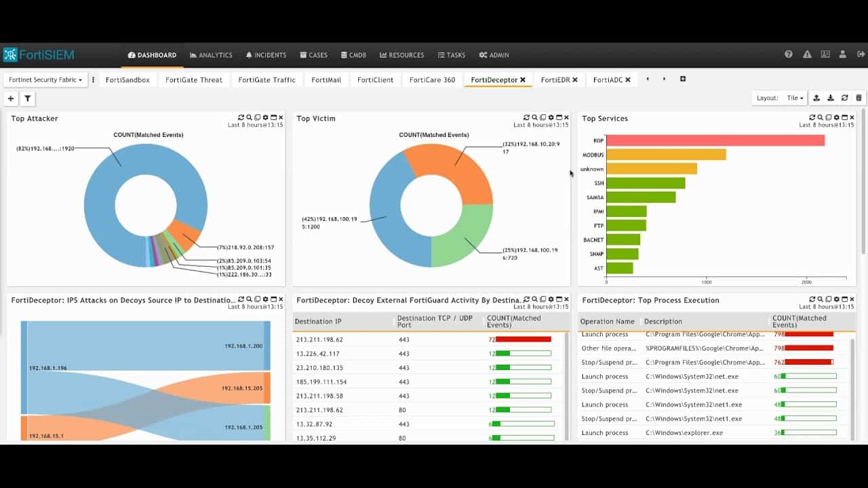Export the dashboard with upload icon
Image resolution: width=868 pixels, height=488 pixels.
816,98
